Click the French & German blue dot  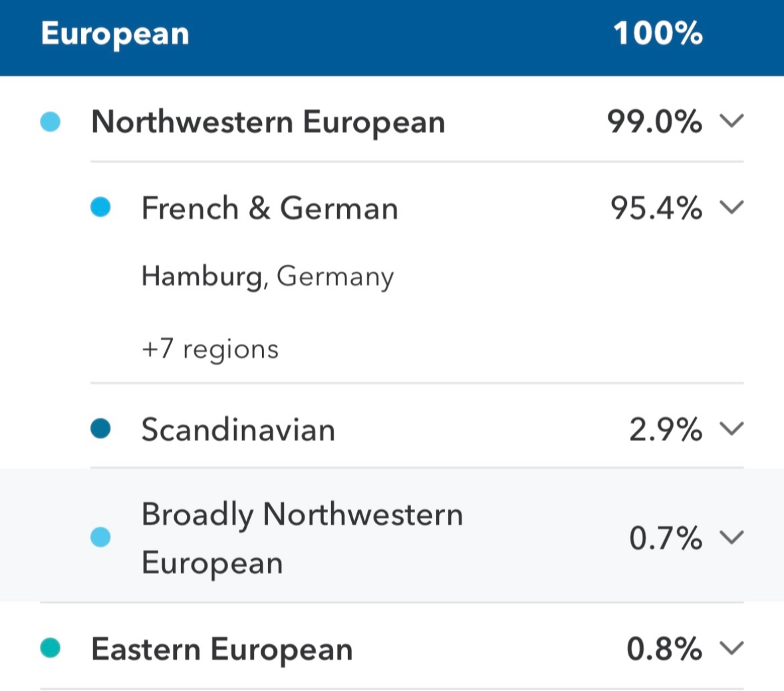(100, 207)
